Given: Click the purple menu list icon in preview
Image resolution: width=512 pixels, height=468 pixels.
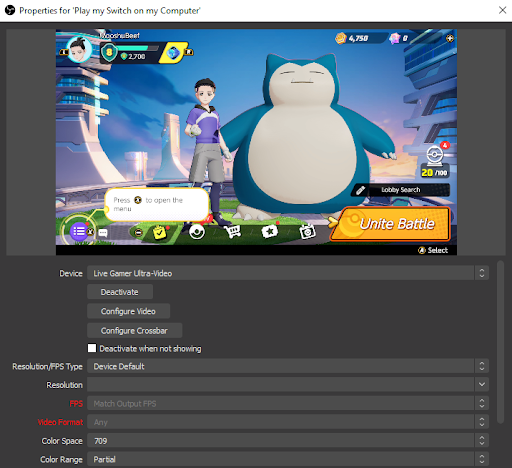Looking at the screenshot, I should point(79,231).
